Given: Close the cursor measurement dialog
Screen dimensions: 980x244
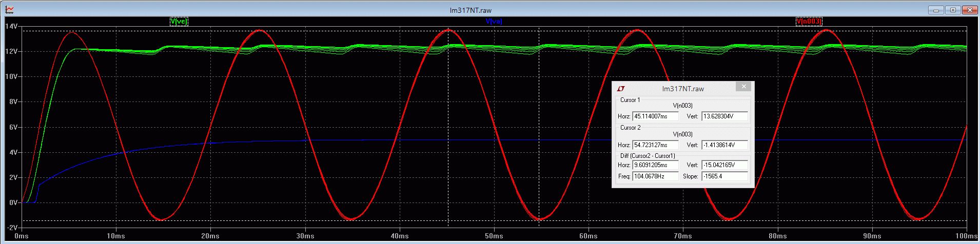Looking at the screenshot, I should click(x=743, y=87).
